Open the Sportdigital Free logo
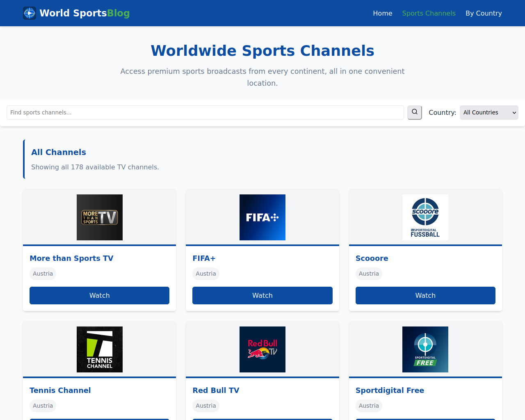Image resolution: width=525 pixels, height=420 pixels. 425,349
